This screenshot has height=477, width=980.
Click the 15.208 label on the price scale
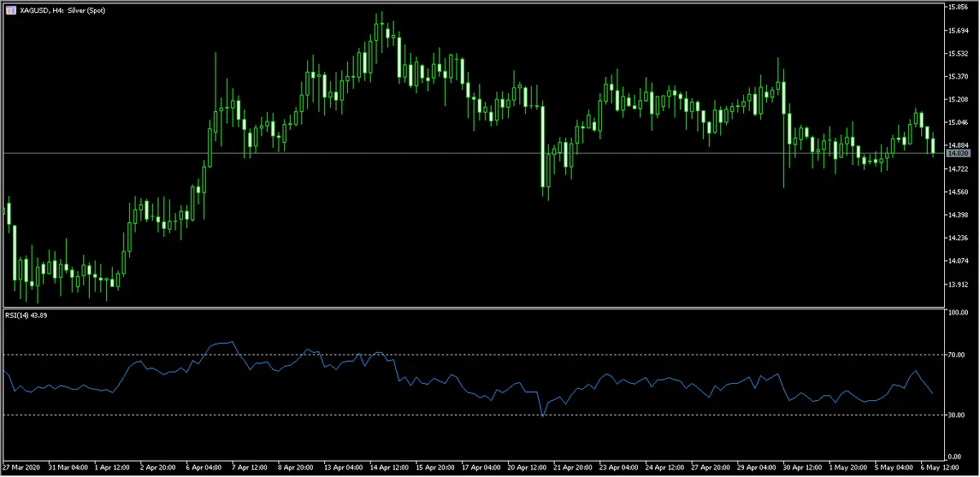click(x=957, y=100)
